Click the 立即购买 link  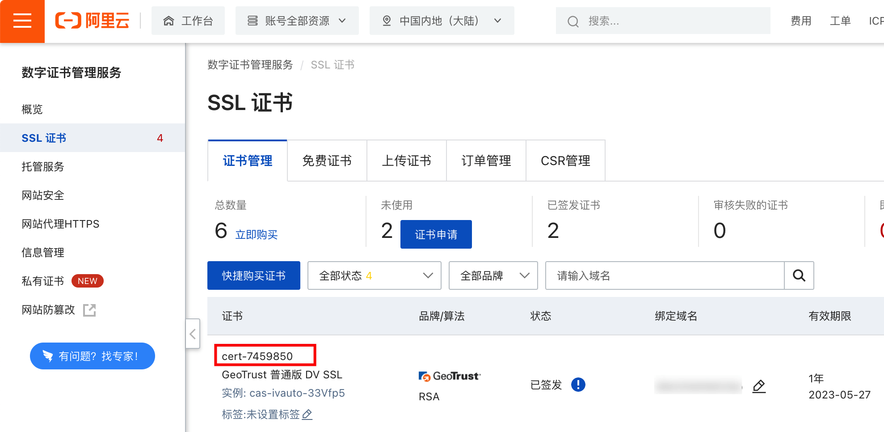coord(256,235)
